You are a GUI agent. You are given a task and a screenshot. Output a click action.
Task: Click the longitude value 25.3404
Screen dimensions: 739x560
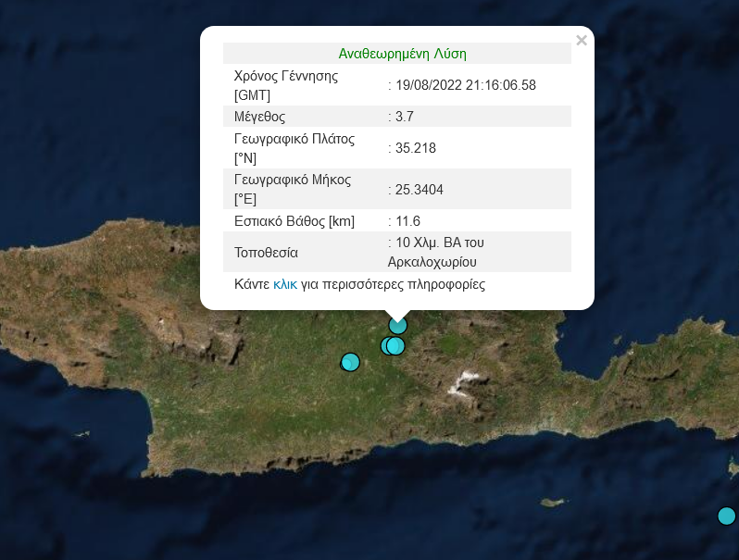419,190
